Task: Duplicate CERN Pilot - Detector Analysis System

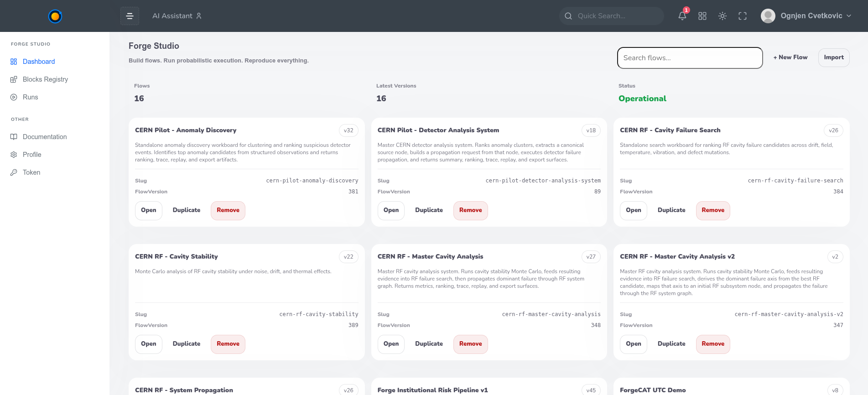Action: 429,210
